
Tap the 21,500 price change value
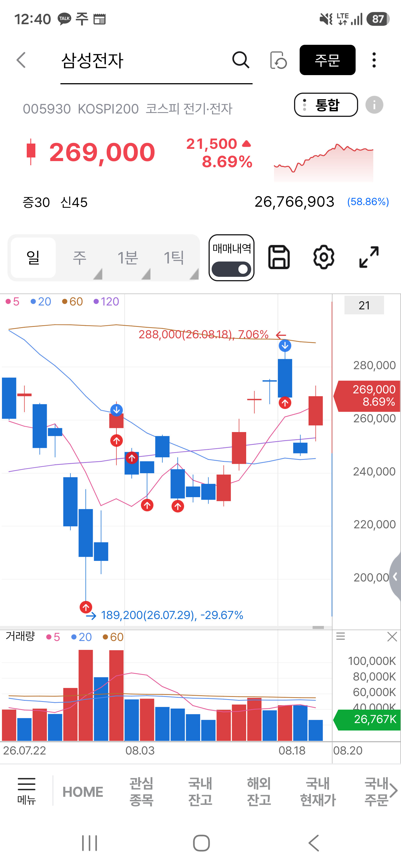pos(212,144)
